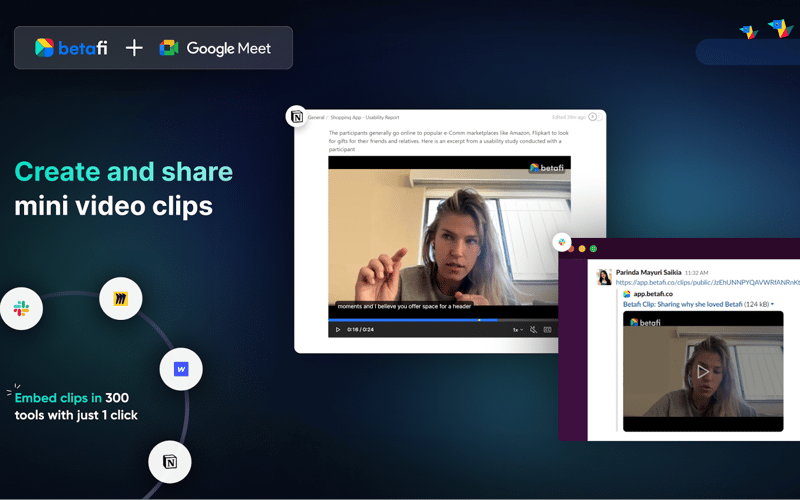Click the Betafi logo in the header badge
The width and height of the screenshot is (800, 500).
click(x=71, y=48)
